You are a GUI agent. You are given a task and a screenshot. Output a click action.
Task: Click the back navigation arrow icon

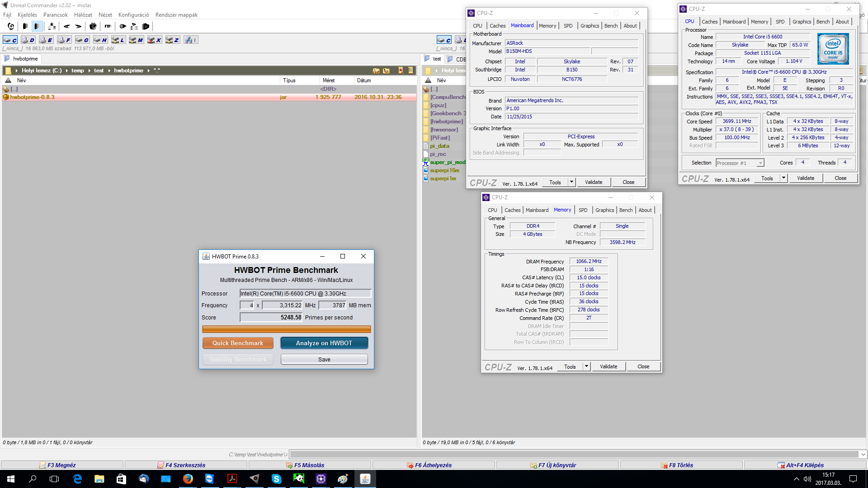tap(67, 26)
